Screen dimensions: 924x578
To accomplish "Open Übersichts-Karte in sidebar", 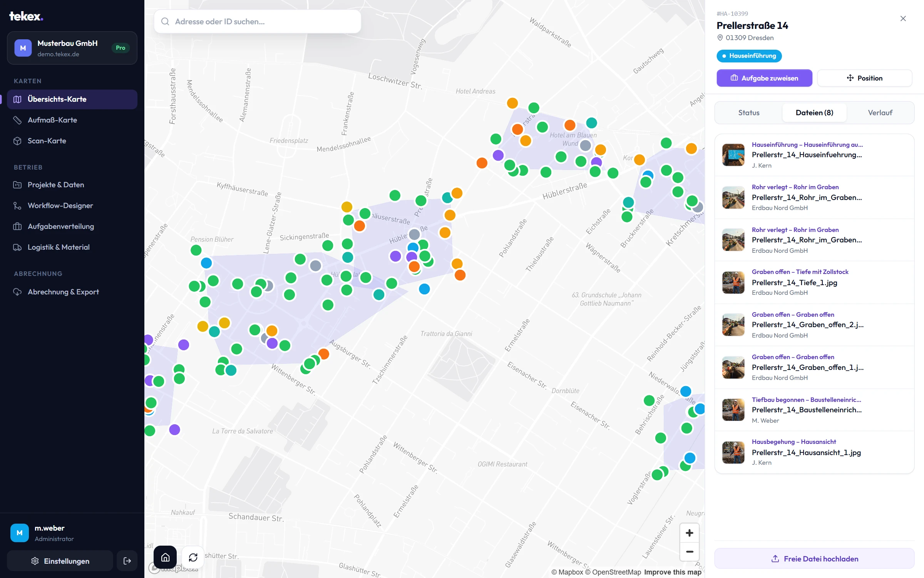I will [72, 99].
